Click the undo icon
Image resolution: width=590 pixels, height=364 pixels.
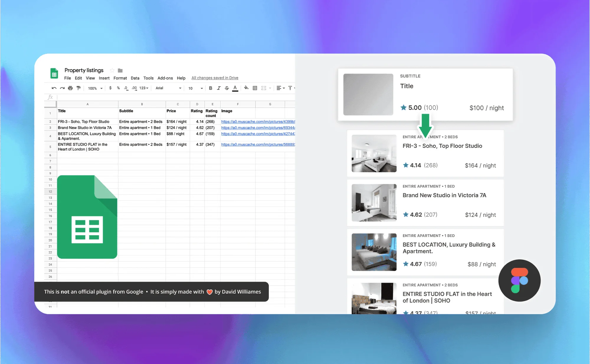[54, 88]
